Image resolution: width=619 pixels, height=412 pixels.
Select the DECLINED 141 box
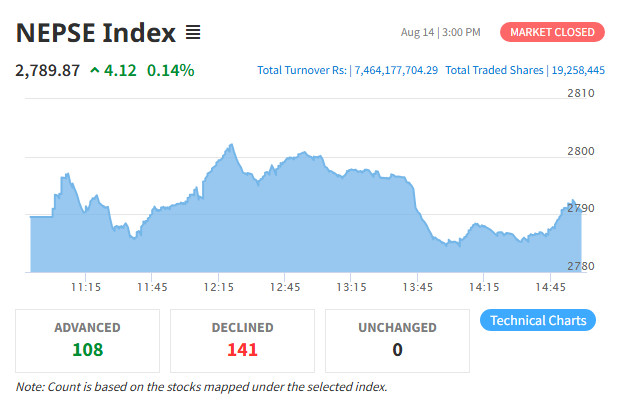tap(242, 341)
